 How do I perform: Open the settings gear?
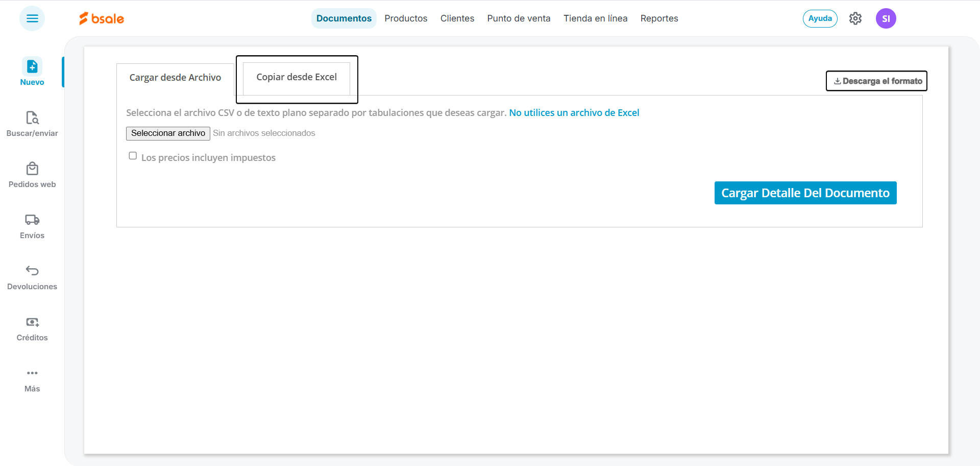[x=855, y=18]
